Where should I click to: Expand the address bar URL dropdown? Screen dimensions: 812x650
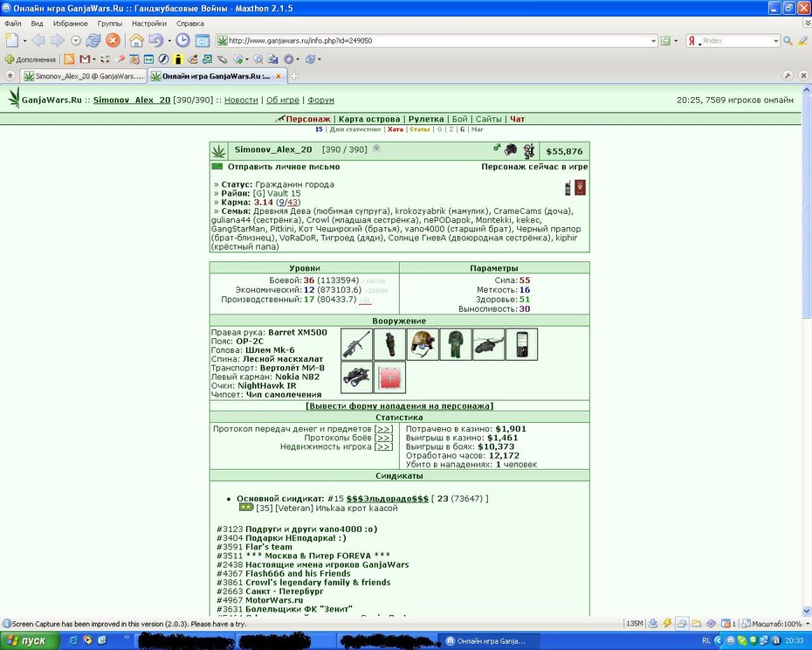(x=654, y=41)
